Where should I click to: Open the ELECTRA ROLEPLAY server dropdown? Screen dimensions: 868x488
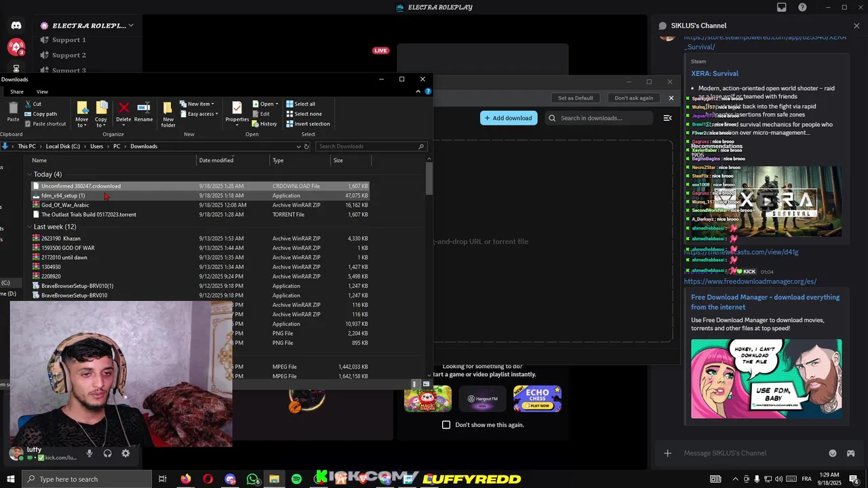pyautogui.click(x=131, y=26)
